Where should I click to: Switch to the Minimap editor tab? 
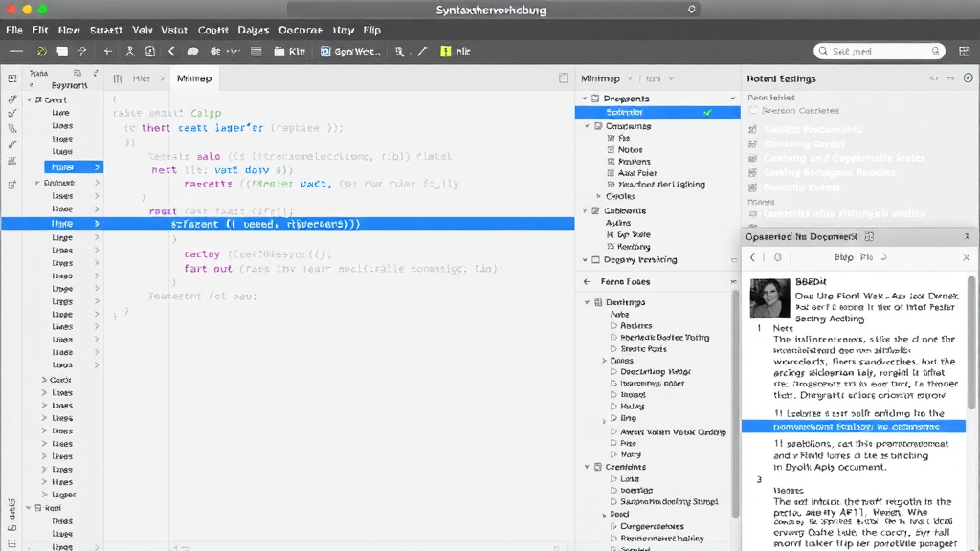pos(194,78)
